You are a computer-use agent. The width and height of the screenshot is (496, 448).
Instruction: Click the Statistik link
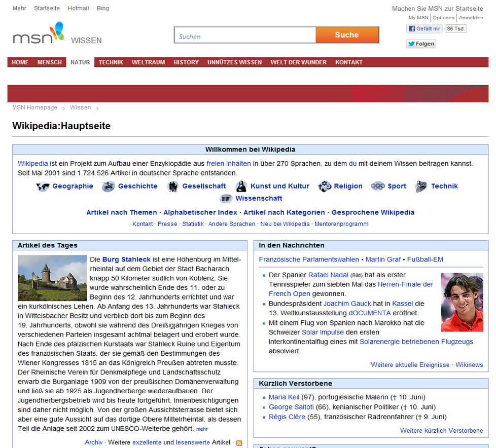(193, 224)
